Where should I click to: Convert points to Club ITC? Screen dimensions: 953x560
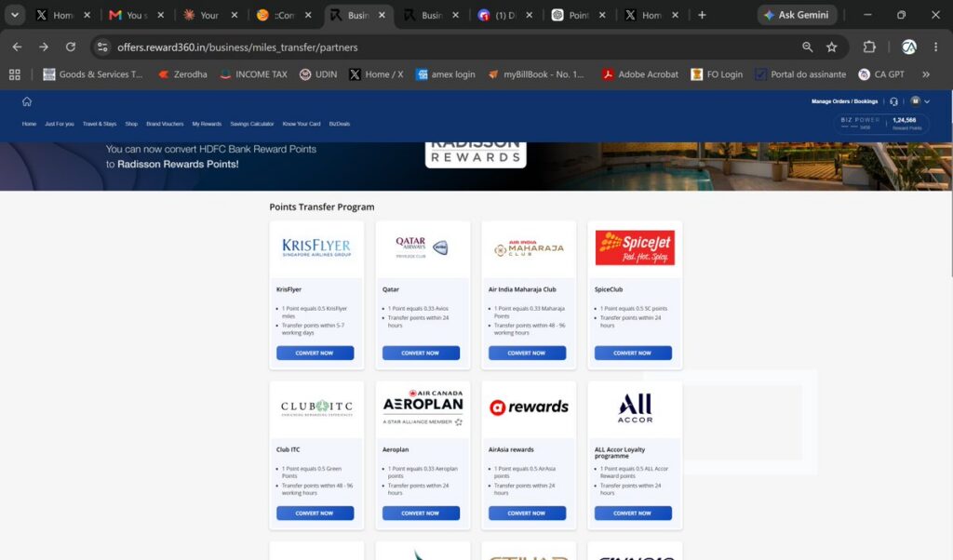[315, 513]
